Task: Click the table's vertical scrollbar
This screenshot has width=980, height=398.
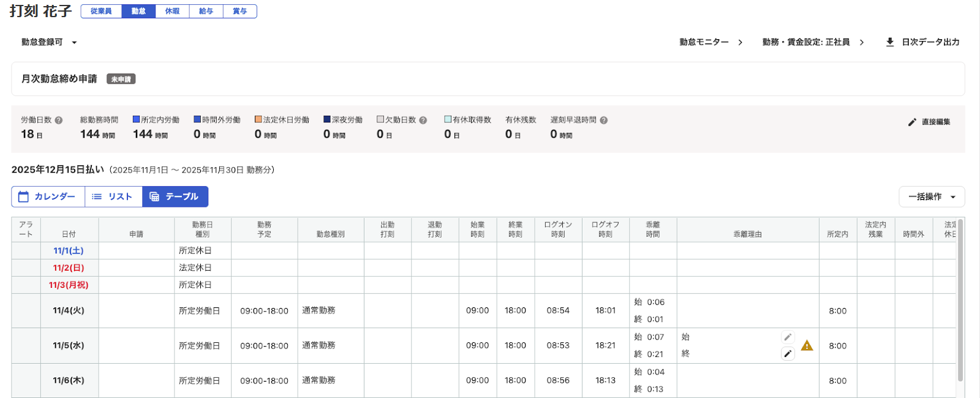Action: 960,300
